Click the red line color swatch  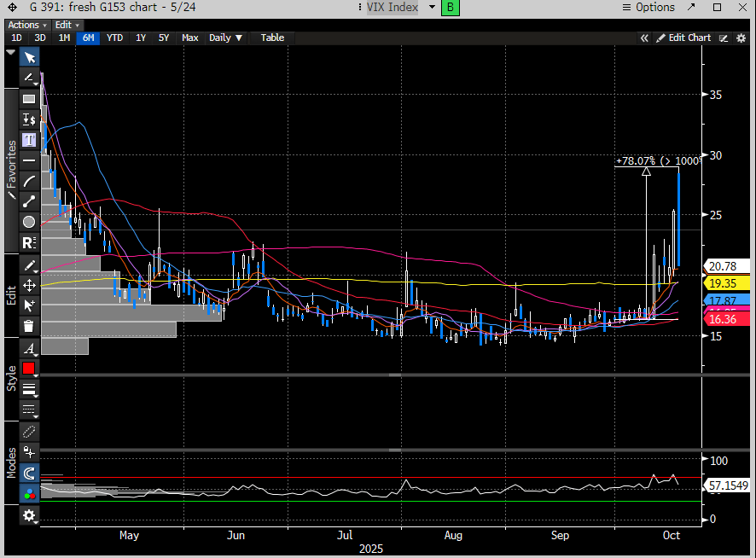tap(29, 369)
